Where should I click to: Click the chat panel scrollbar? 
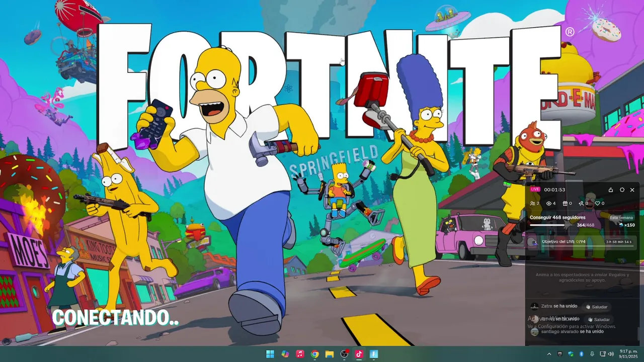click(x=638, y=334)
